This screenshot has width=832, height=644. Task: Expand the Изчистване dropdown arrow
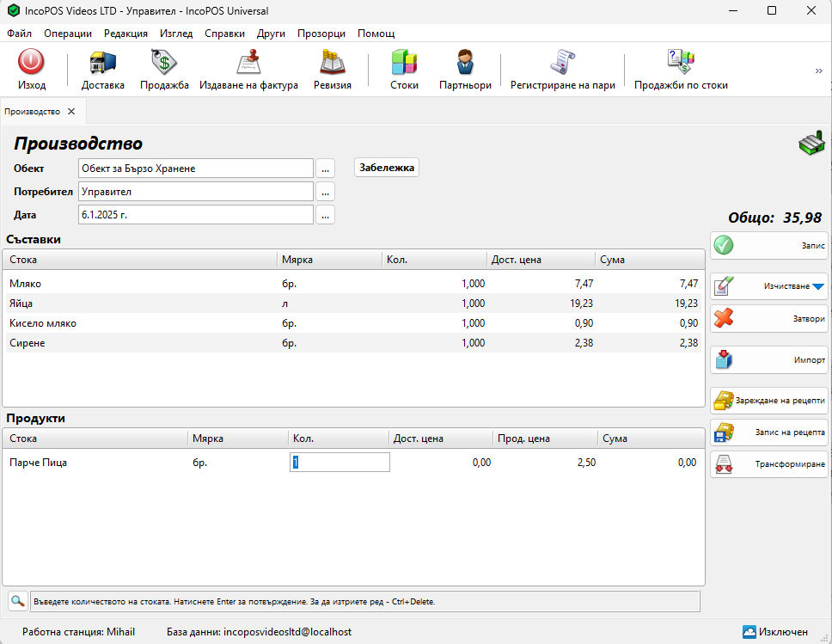click(x=817, y=286)
